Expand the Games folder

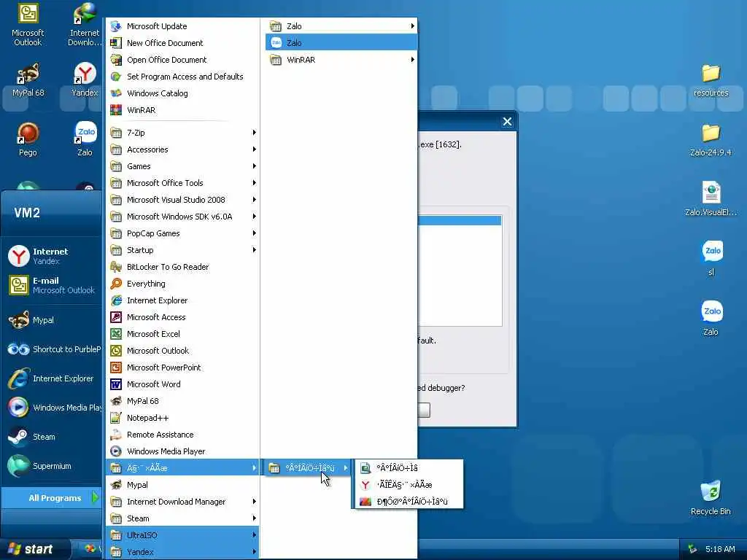tap(182, 166)
